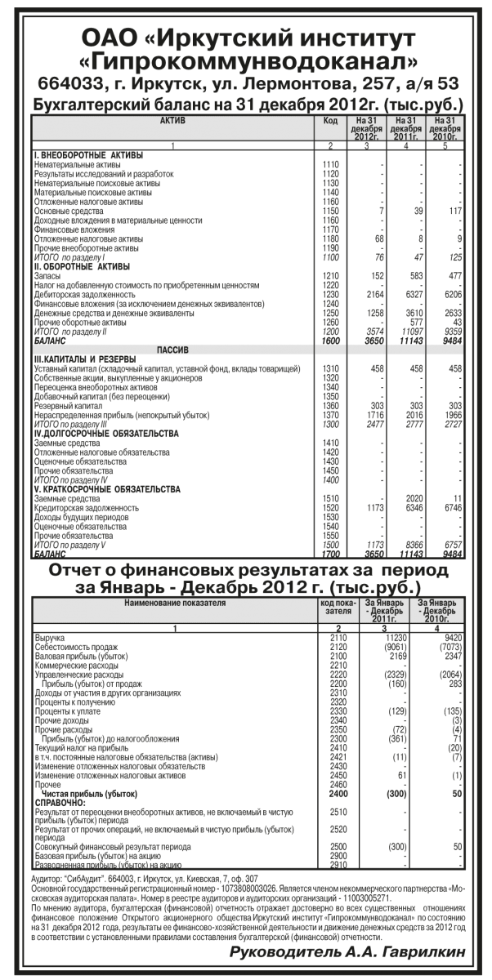Select the ВНЕОБОРОТНЫЕ АКТИВЫ section heading
This screenshot has height=980, width=492.
pos(87,154)
